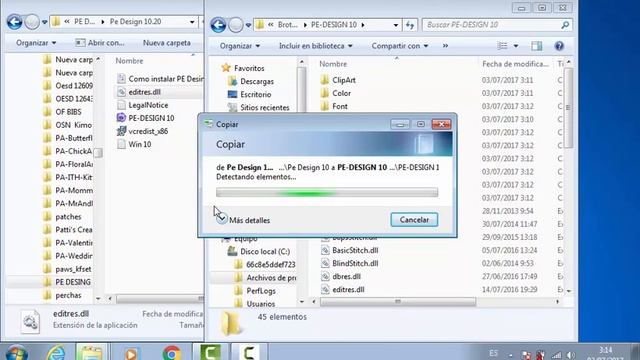The width and height of the screenshot is (640, 360).
Task: Click the Nombre column header in the left window
Action: click(x=129, y=61)
